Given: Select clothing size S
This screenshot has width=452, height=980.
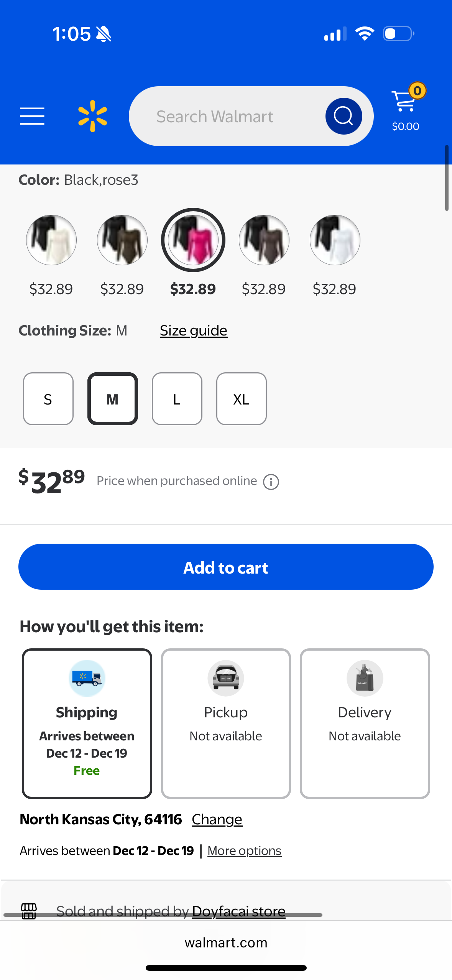Looking at the screenshot, I should pos(48,399).
